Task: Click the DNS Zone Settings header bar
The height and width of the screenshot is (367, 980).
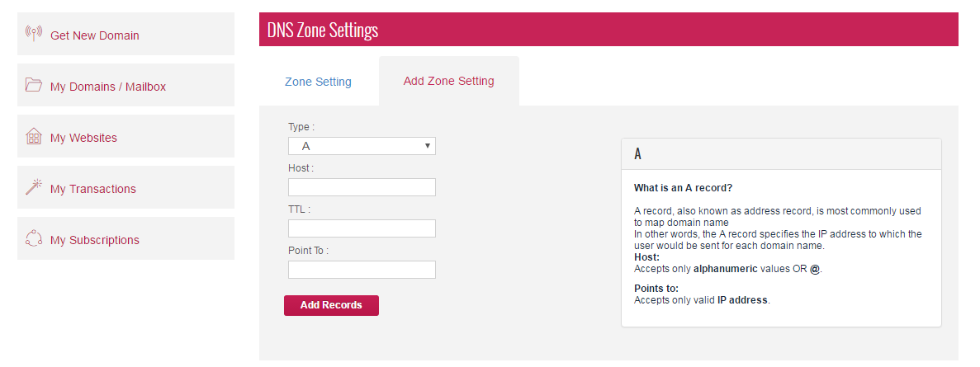Action: (x=608, y=31)
